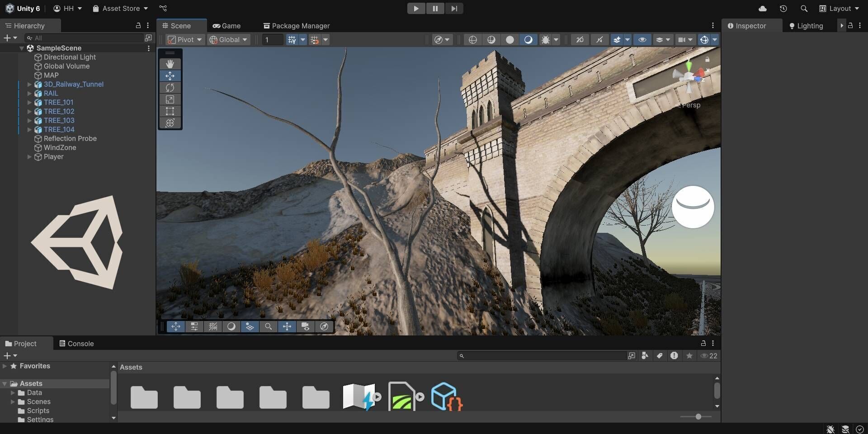868x434 pixels.
Task: Toggle the Project panel lock icon
Action: coord(703,343)
